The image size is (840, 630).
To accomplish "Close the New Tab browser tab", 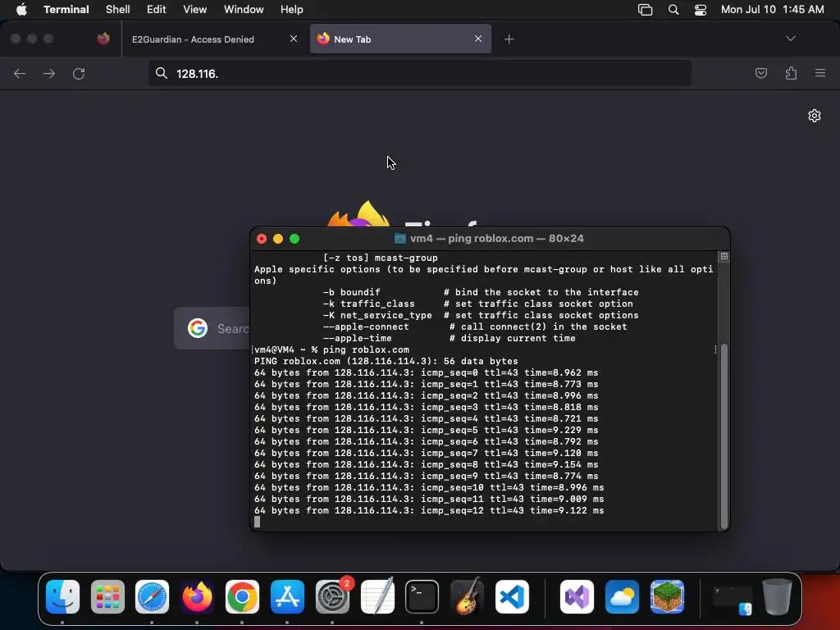I will (478, 39).
